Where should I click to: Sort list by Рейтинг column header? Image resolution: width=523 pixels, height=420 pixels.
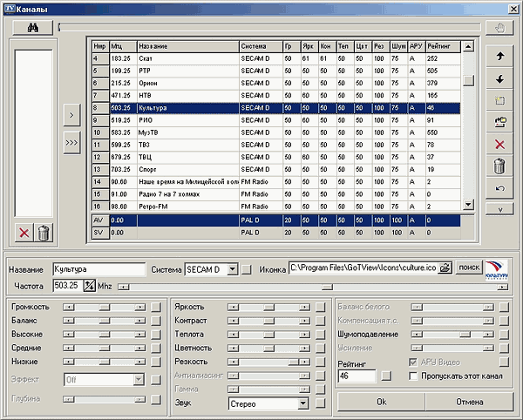click(x=443, y=45)
